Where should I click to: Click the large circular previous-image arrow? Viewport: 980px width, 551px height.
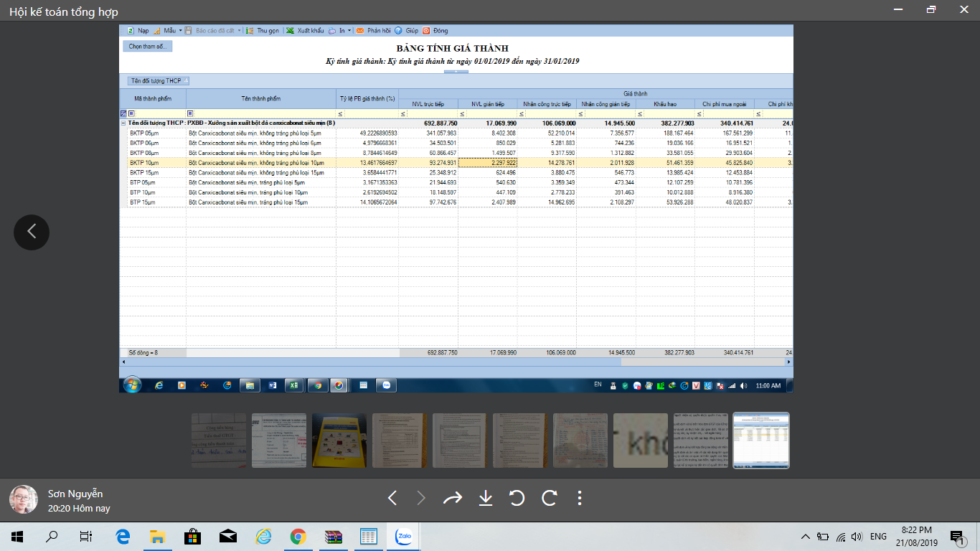point(32,232)
